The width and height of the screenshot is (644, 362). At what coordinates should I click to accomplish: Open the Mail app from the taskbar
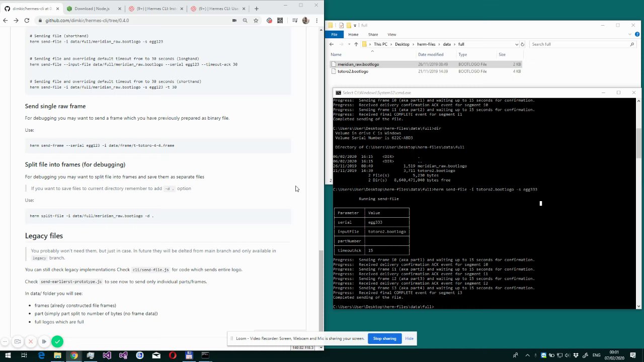pos(156,355)
